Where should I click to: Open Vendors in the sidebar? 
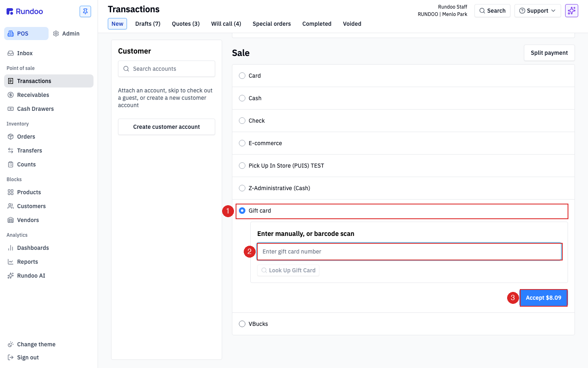49,220
